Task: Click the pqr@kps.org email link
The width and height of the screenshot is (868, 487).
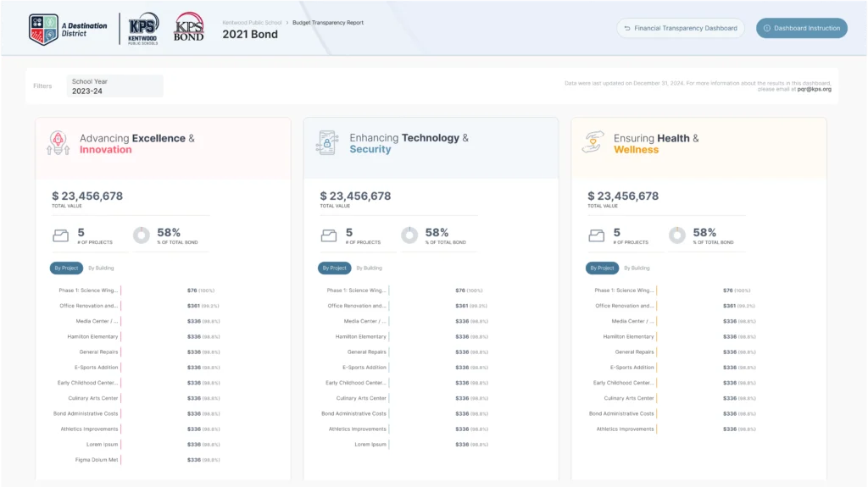Action: pos(814,89)
